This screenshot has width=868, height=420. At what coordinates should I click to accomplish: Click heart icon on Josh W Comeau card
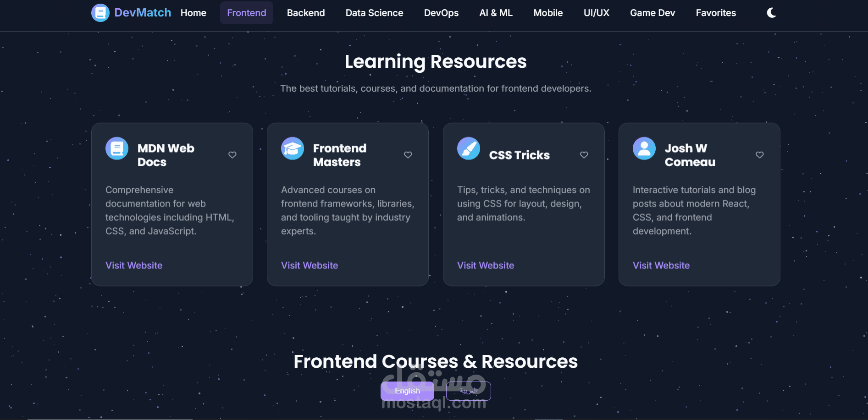(759, 155)
